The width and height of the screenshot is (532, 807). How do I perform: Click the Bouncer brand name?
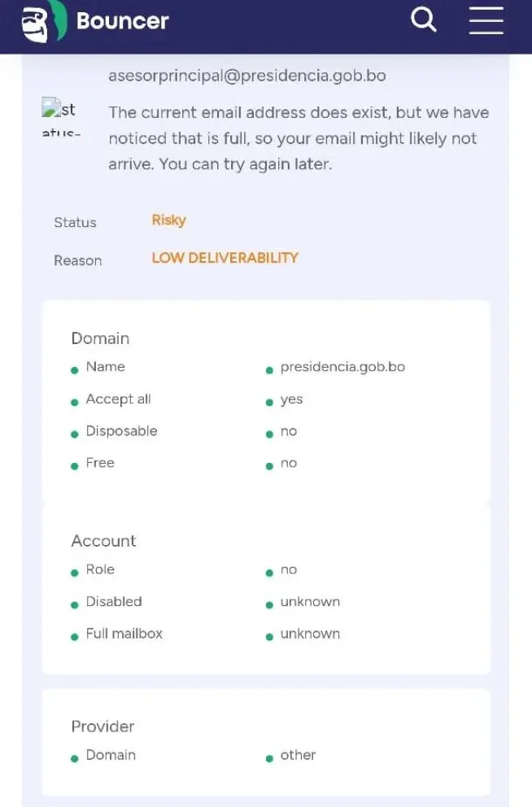point(123,21)
